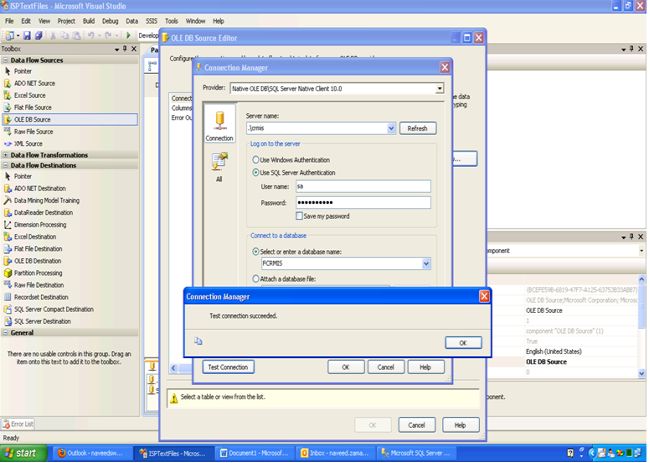This screenshot has height=463, width=650.
Task: Open the Project menu
Action: [x=66, y=21]
